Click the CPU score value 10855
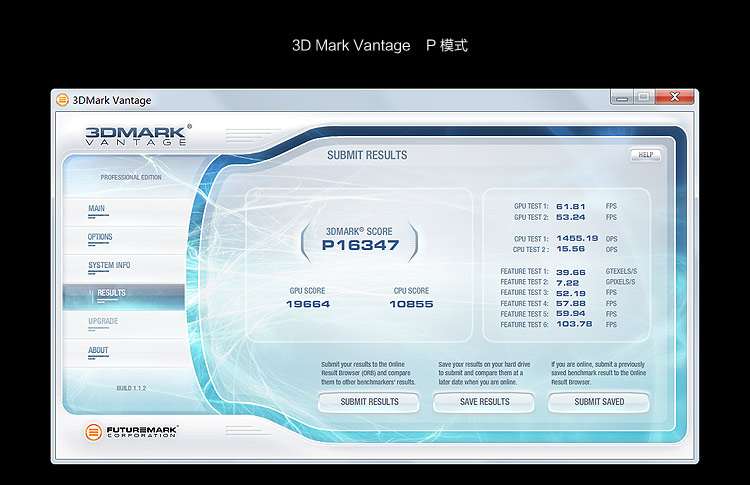Screen dimensions: 750x485 click(411, 304)
